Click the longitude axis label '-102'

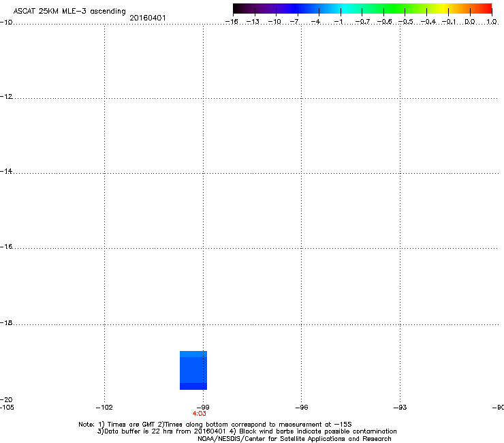[x=104, y=408]
